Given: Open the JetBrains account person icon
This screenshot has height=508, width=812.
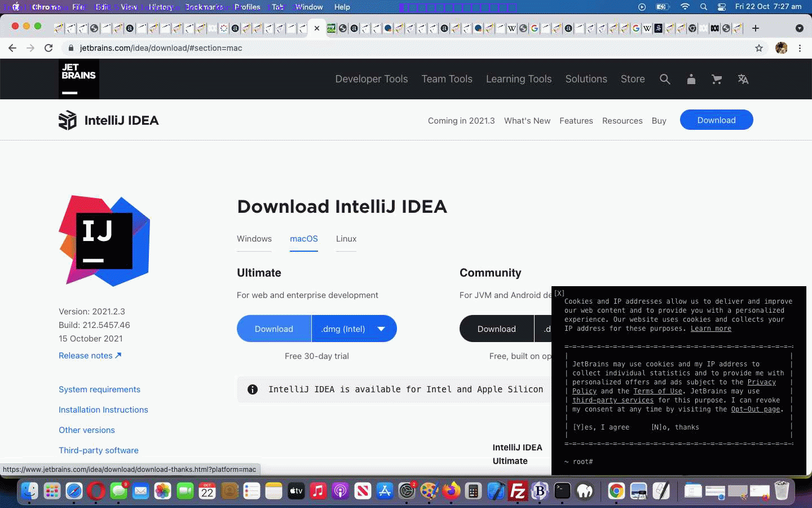Looking at the screenshot, I should point(691,80).
